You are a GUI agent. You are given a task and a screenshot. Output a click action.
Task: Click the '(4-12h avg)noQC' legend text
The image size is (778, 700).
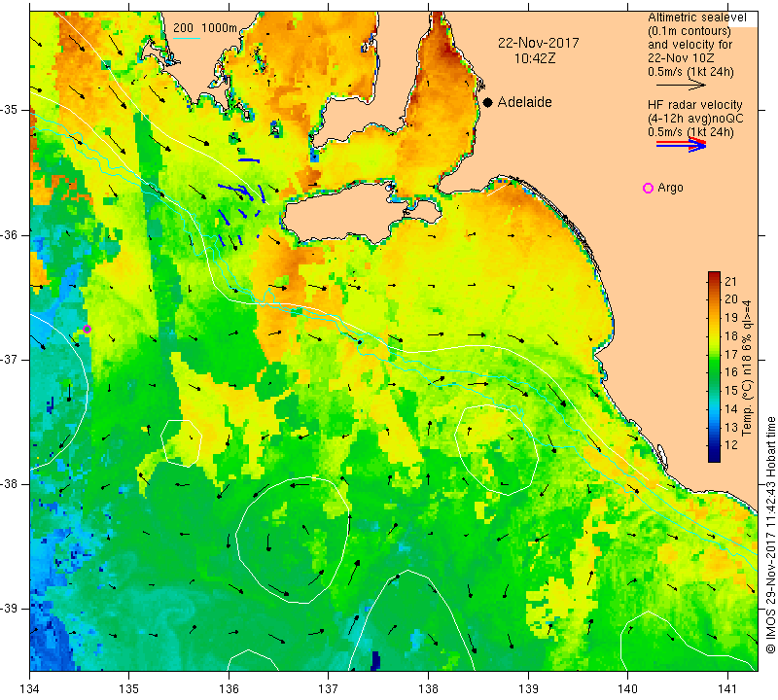coord(695,119)
